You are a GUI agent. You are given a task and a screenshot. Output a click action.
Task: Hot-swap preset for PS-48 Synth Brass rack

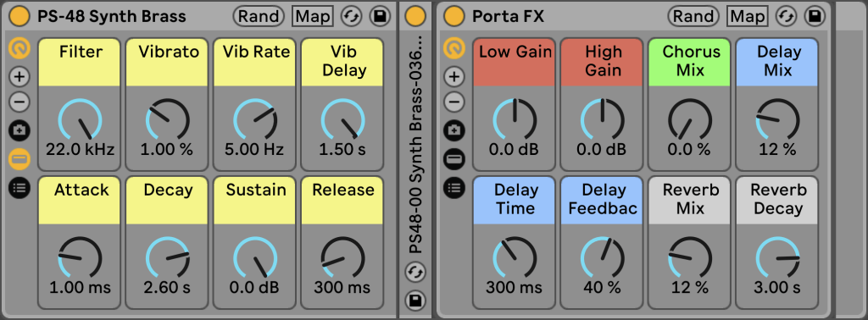tap(350, 16)
